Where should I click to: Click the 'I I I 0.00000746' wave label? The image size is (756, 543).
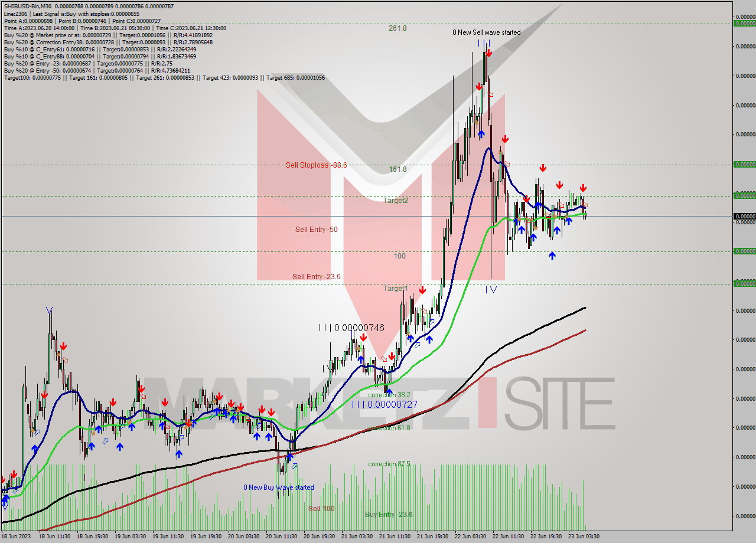[x=351, y=328]
